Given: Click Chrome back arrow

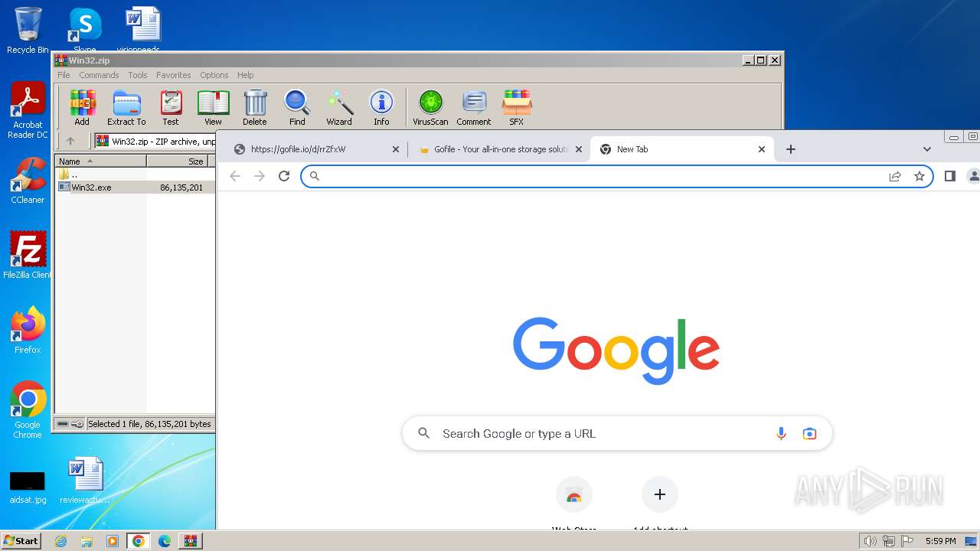Looking at the screenshot, I should (235, 176).
